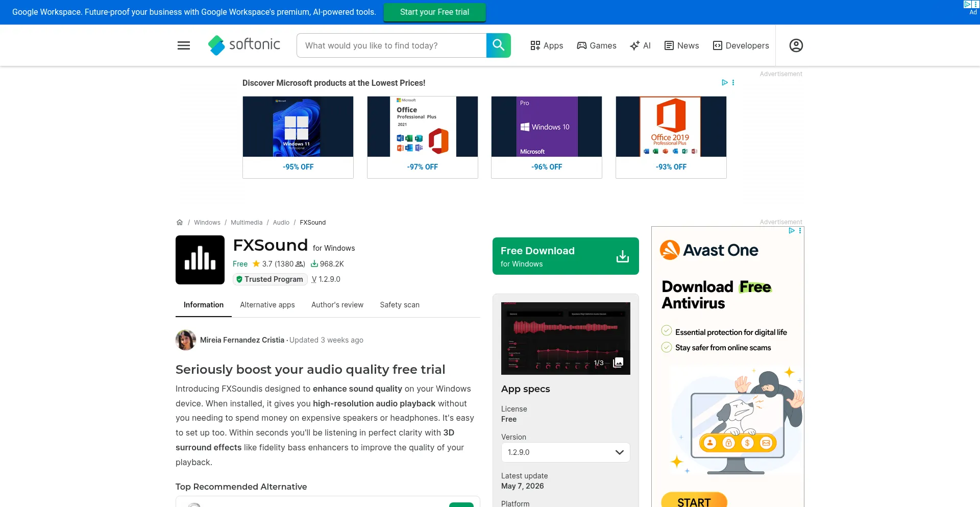Open the screenshot gallery icon
Viewport: 980px width, 507px height.
pyautogui.click(x=618, y=363)
